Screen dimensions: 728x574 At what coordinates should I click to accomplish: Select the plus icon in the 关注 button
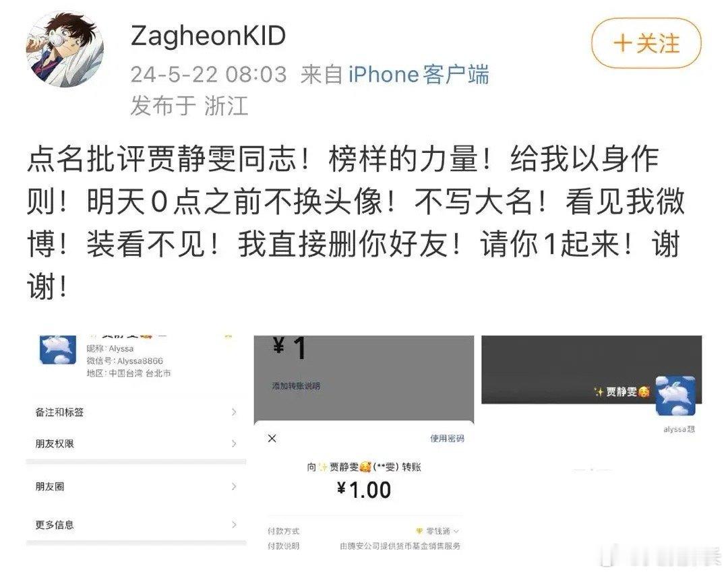pos(623,44)
